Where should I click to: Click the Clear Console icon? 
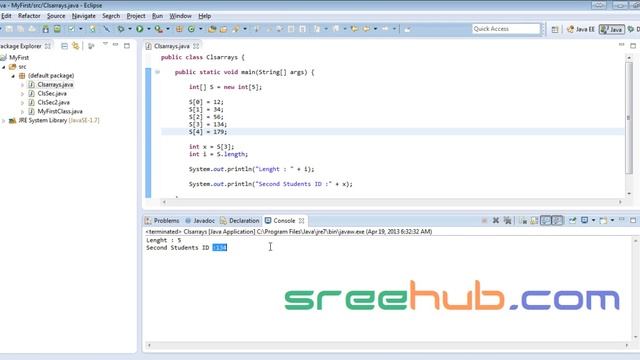(x=523, y=220)
